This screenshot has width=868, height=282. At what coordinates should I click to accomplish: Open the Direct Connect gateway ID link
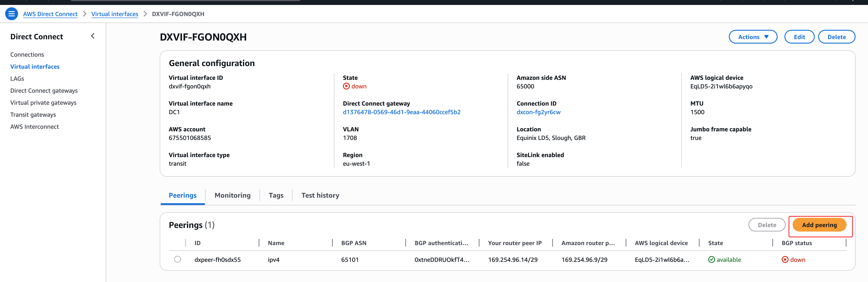click(401, 112)
